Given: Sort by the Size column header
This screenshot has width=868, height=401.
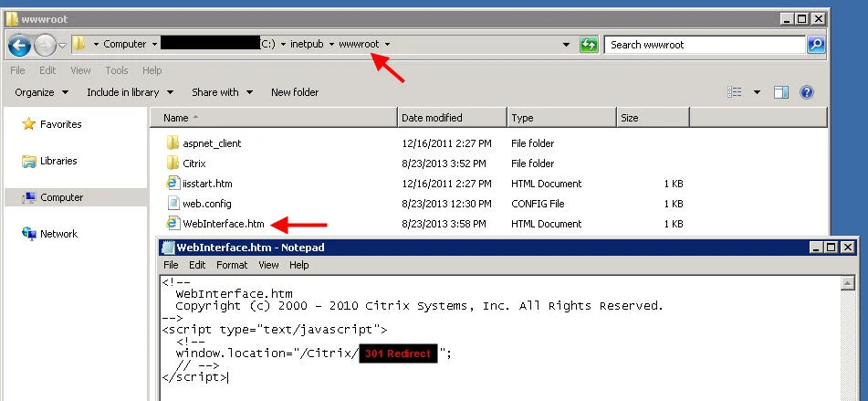Looking at the screenshot, I should (x=653, y=118).
